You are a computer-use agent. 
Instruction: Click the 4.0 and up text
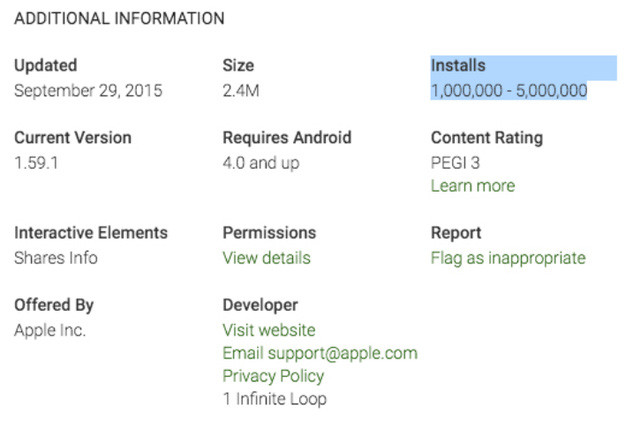click(x=260, y=162)
